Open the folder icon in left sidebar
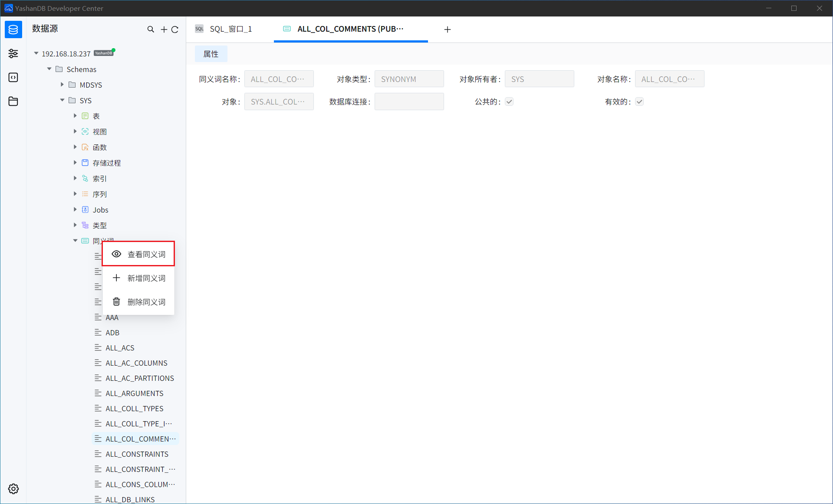The height and width of the screenshot is (504, 833). [13, 101]
